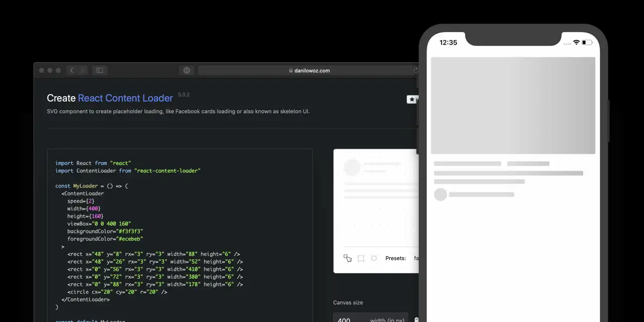
Task: Click the browser back arrow
Action: (71, 70)
